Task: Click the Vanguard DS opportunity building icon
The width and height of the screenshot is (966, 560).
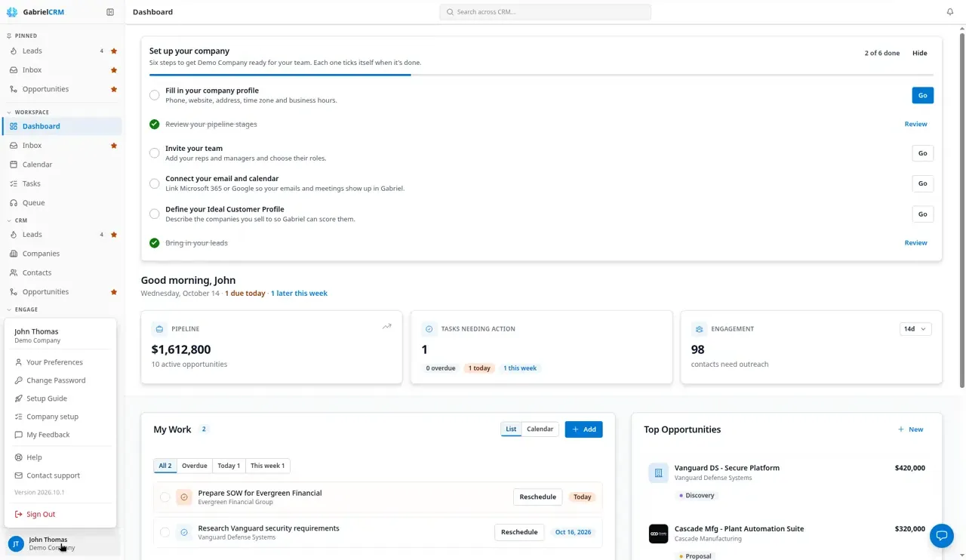Action: (658, 473)
